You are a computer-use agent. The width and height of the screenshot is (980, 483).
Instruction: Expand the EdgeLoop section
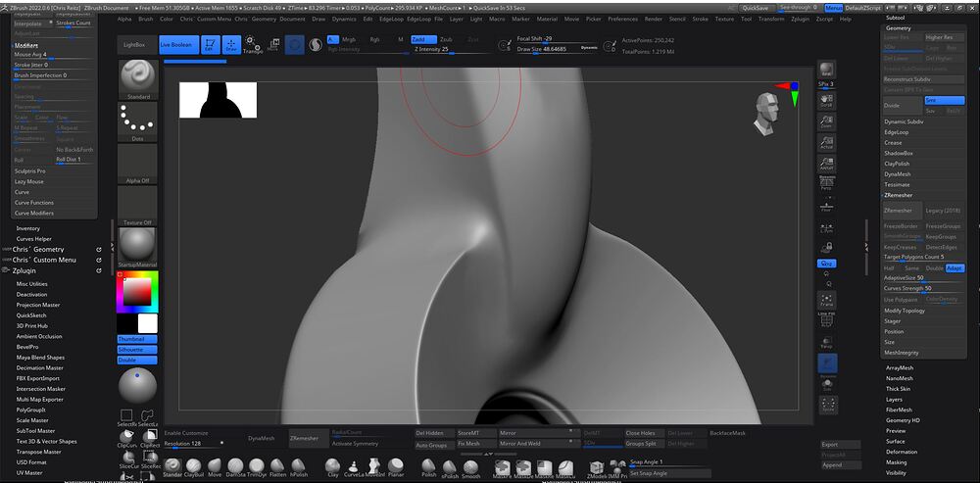click(x=897, y=132)
